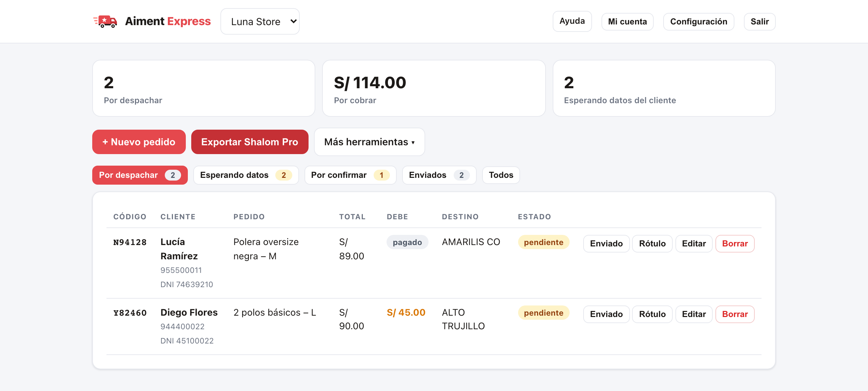
Task: Click the Polera oversize negra – M item
Action: (x=266, y=249)
